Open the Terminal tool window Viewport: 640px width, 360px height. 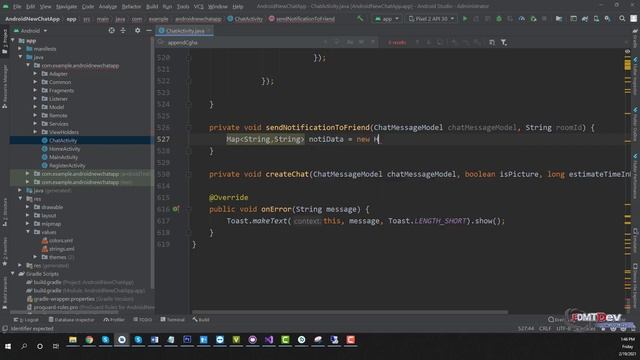(x=173, y=320)
